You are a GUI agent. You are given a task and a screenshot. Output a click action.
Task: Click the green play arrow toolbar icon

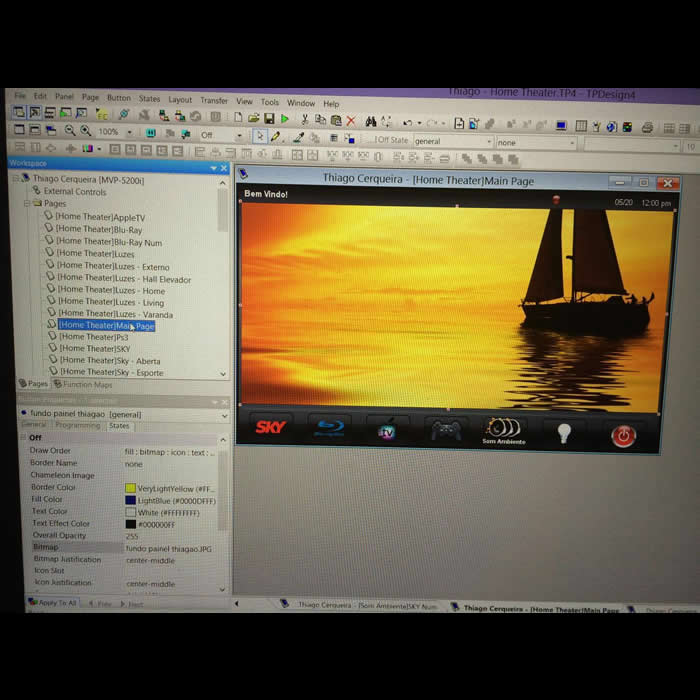285,119
